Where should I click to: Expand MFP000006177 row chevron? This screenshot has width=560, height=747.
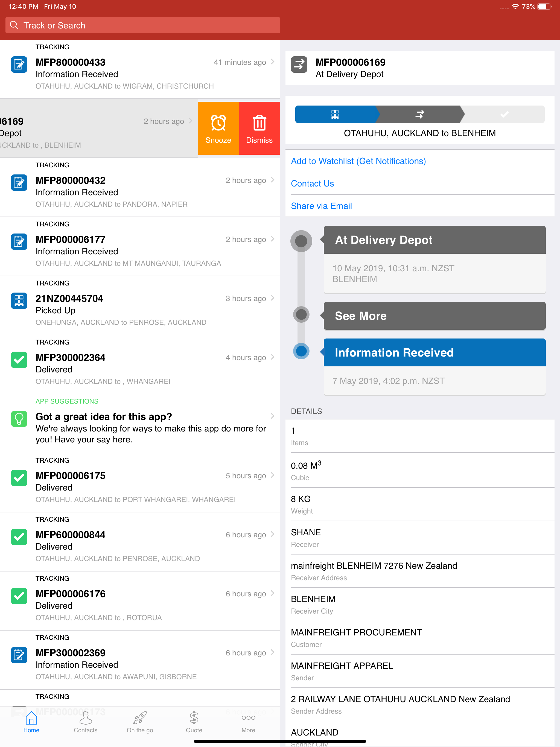[273, 239]
